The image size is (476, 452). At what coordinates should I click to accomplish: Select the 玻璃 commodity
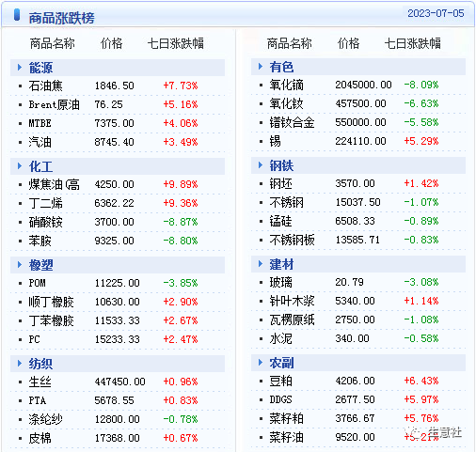point(280,282)
